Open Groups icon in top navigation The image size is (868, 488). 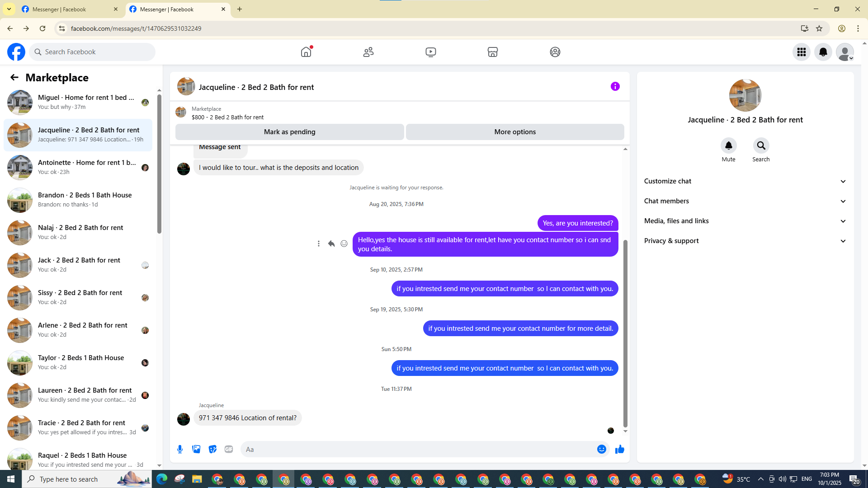tap(555, 52)
